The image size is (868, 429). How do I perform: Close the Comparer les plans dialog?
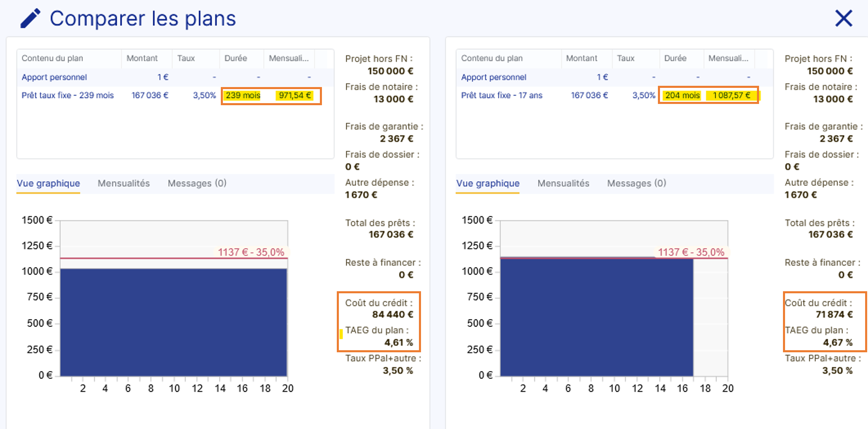coord(843,19)
